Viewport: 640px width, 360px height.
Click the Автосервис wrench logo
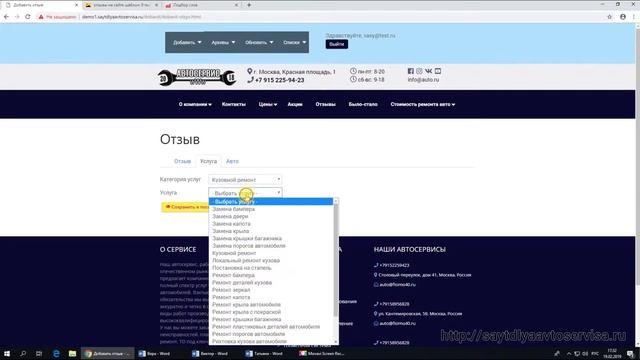[197, 76]
